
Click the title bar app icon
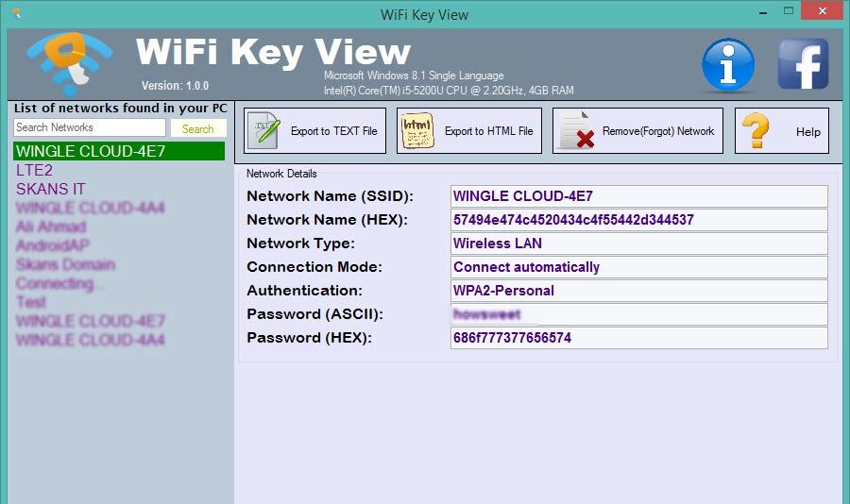(16, 13)
